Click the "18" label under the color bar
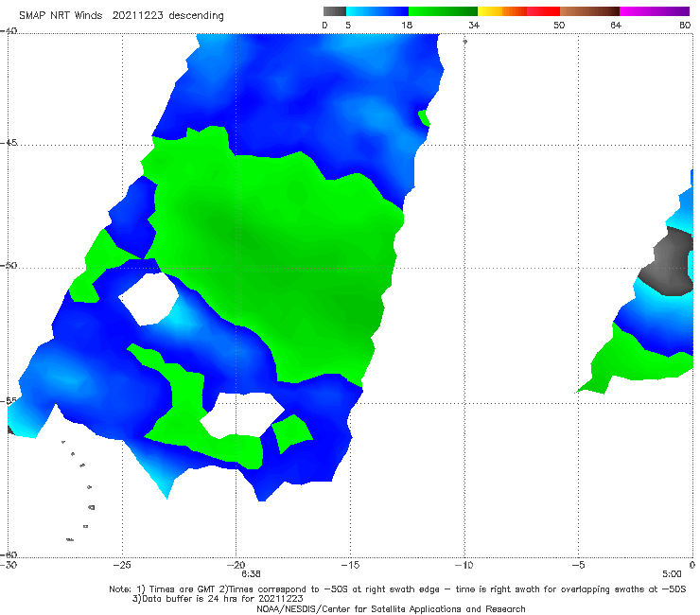This screenshot has height=615, width=700. 407,25
